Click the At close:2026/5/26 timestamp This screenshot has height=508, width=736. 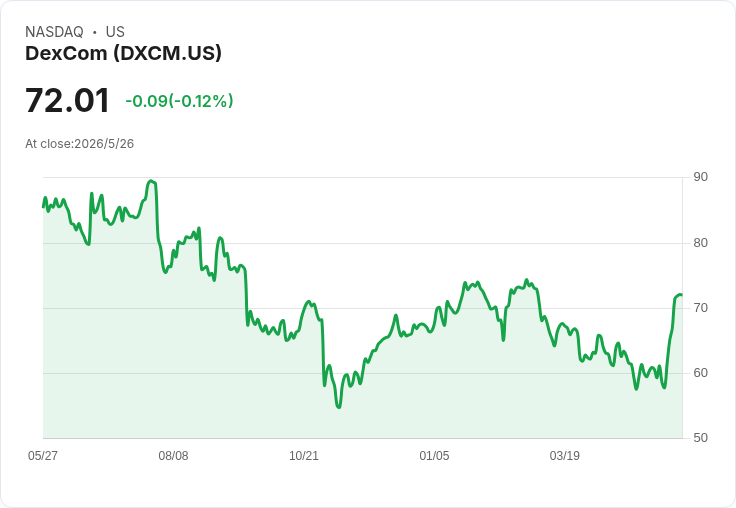pos(79,144)
